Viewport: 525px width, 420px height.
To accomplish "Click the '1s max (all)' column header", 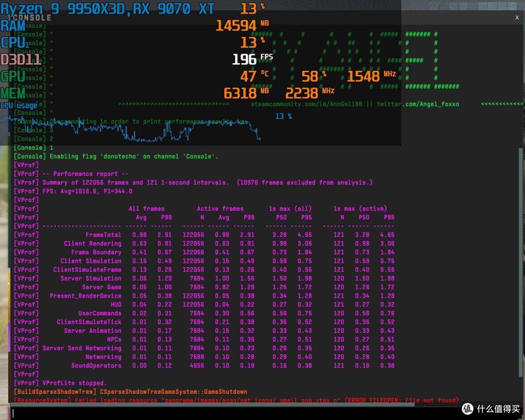I will pos(290,209).
